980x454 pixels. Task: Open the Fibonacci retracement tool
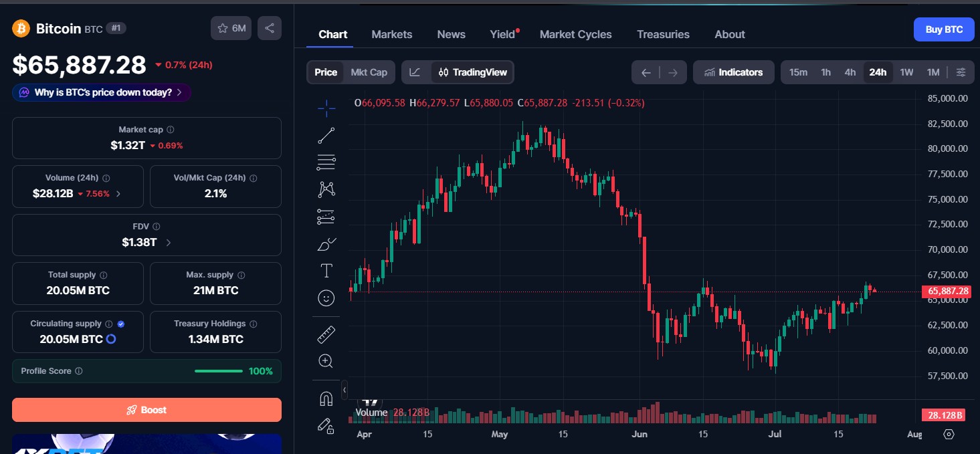click(326, 162)
